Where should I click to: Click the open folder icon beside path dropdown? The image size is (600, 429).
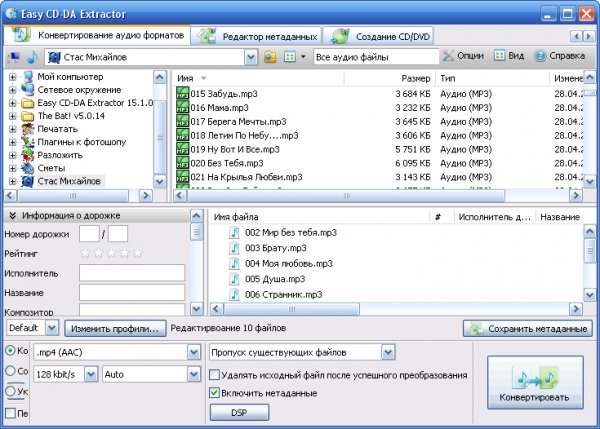pyautogui.click(x=270, y=57)
